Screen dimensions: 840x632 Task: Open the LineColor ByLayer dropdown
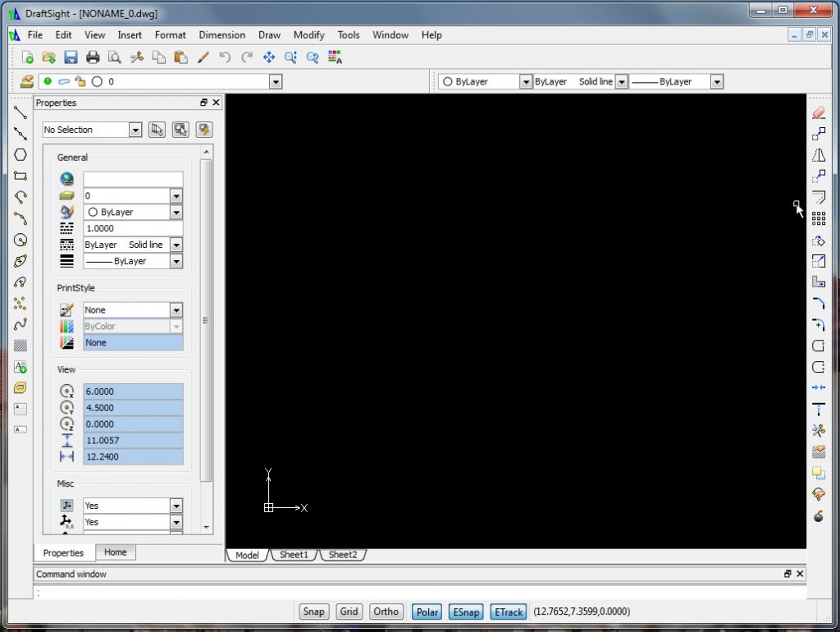point(176,212)
